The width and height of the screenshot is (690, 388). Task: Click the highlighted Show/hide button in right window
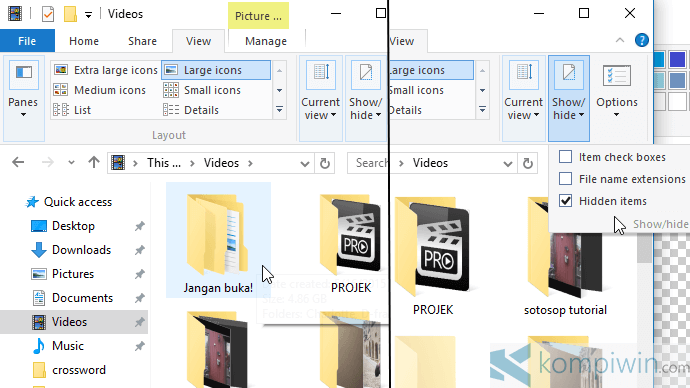pyautogui.click(x=569, y=98)
